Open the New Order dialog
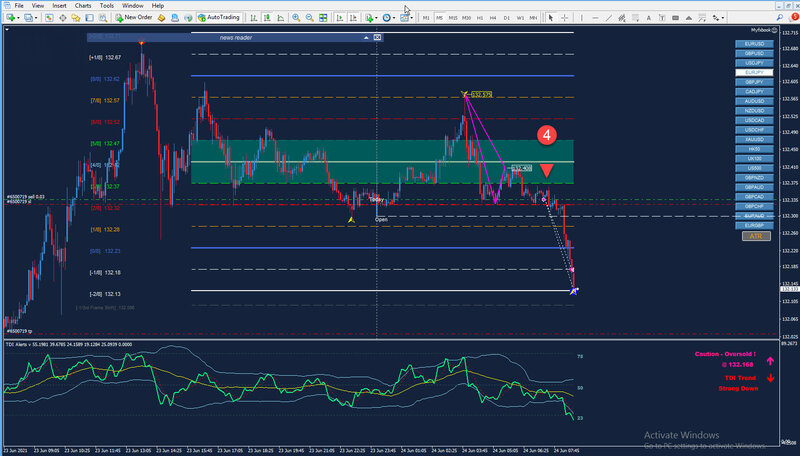The image size is (800, 456). click(134, 17)
